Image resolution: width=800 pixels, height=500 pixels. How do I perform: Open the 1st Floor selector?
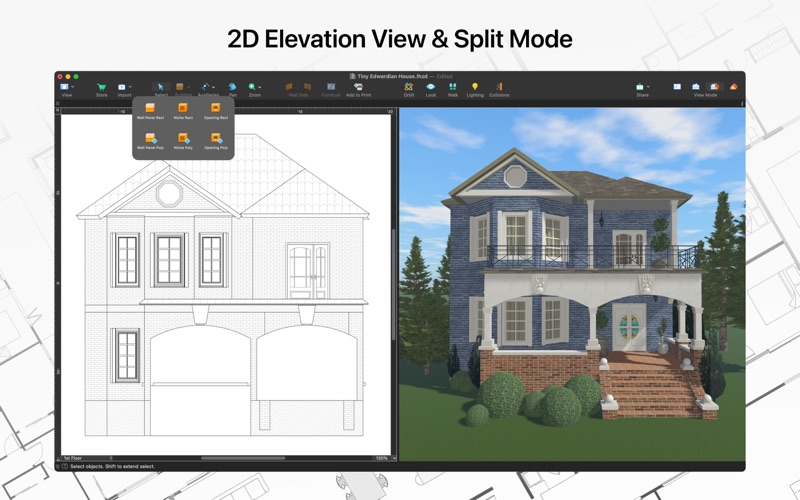87,458
